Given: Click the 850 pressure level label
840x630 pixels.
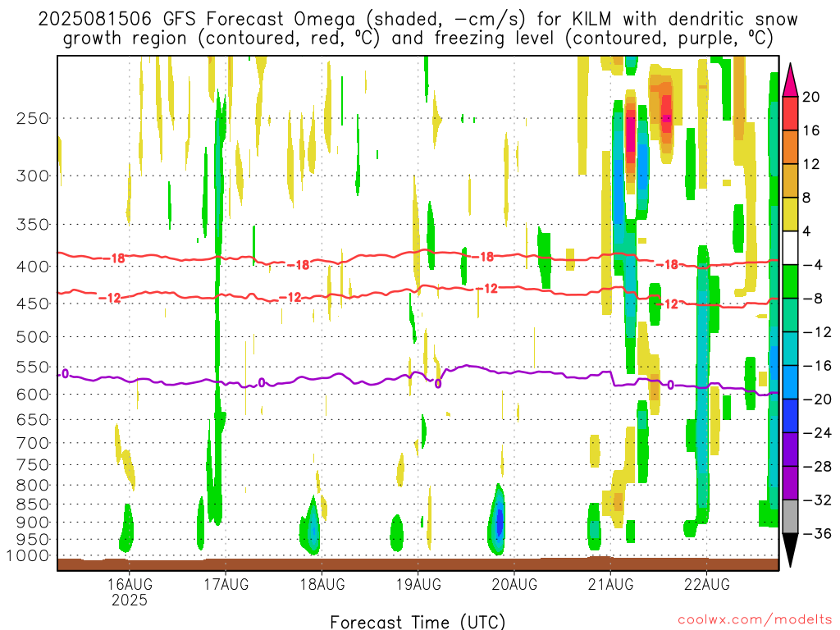Looking at the screenshot, I should [x=33, y=504].
